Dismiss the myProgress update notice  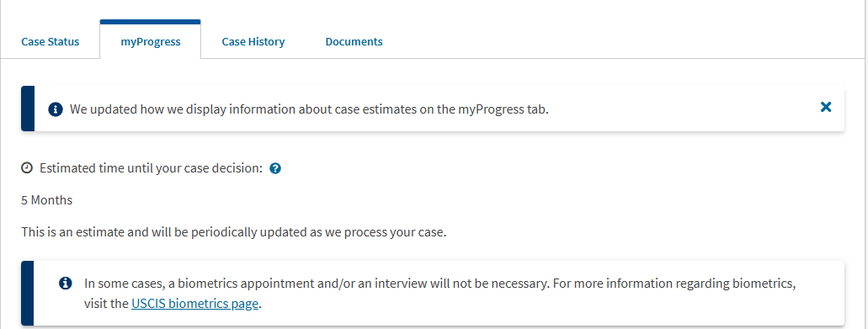click(825, 107)
